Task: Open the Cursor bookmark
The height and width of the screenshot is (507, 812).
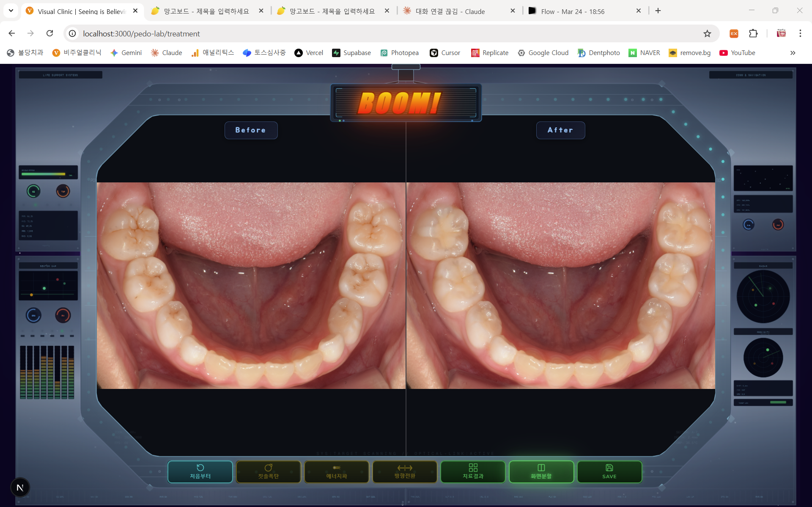Action: point(445,52)
